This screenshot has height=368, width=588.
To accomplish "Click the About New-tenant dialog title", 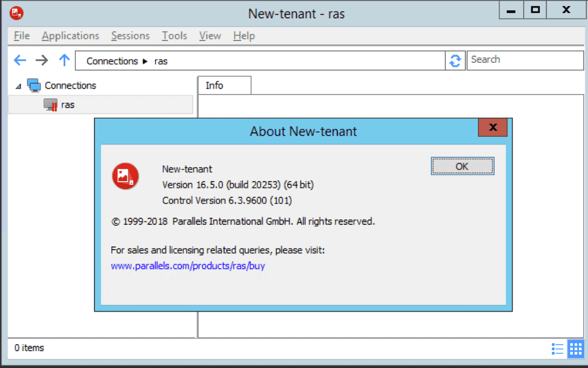I will [x=303, y=132].
